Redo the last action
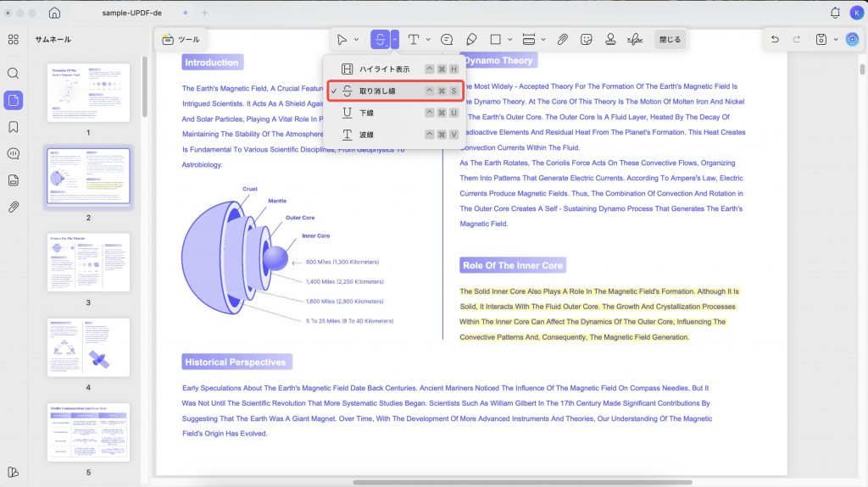868x487 pixels. pos(797,39)
